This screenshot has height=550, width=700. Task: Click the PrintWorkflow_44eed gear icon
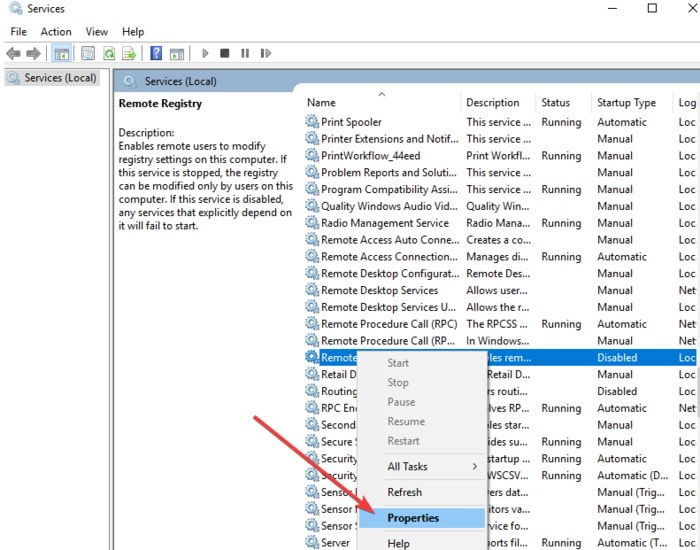click(x=312, y=155)
